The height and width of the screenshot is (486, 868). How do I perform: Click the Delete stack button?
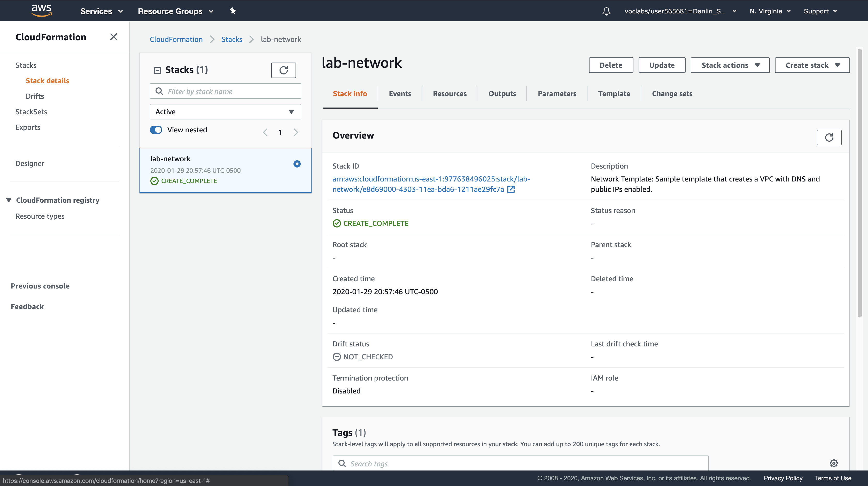610,65
